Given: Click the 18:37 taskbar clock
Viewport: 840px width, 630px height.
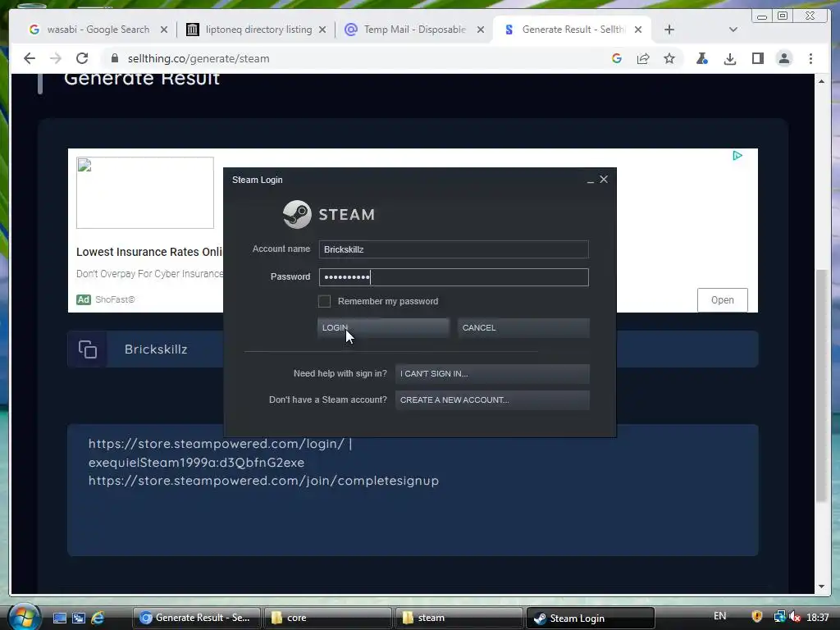Looking at the screenshot, I should 818,617.
